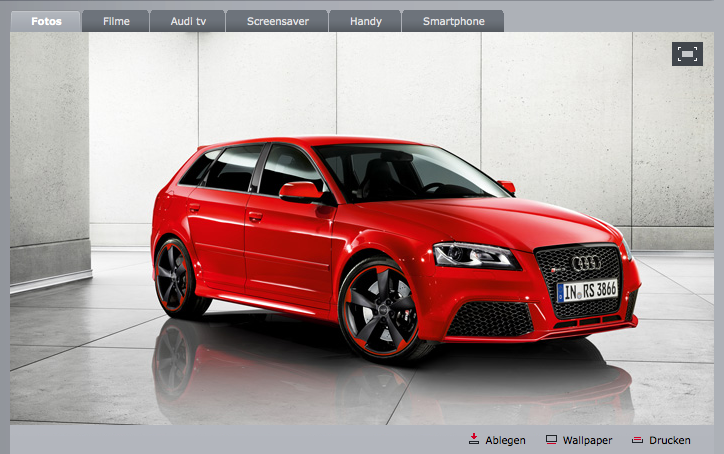Screen dimensions: 724x454
Task: Open the Filme tab
Action: (x=116, y=21)
